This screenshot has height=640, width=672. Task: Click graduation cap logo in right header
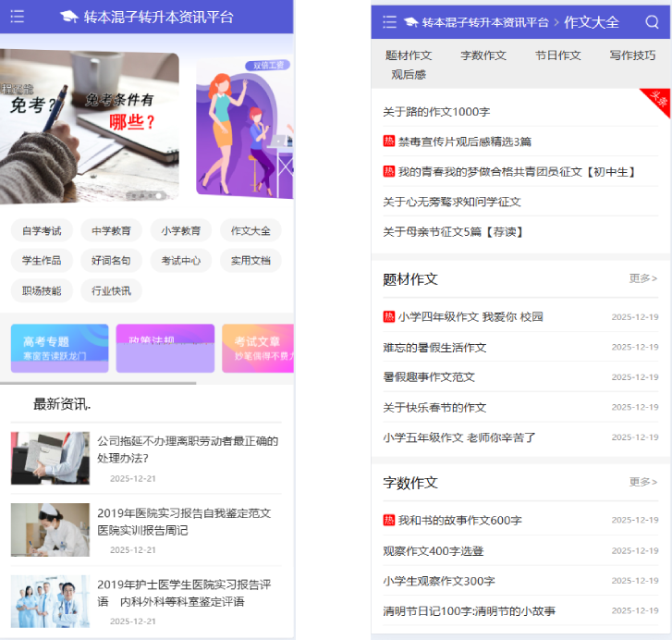tap(410, 22)
